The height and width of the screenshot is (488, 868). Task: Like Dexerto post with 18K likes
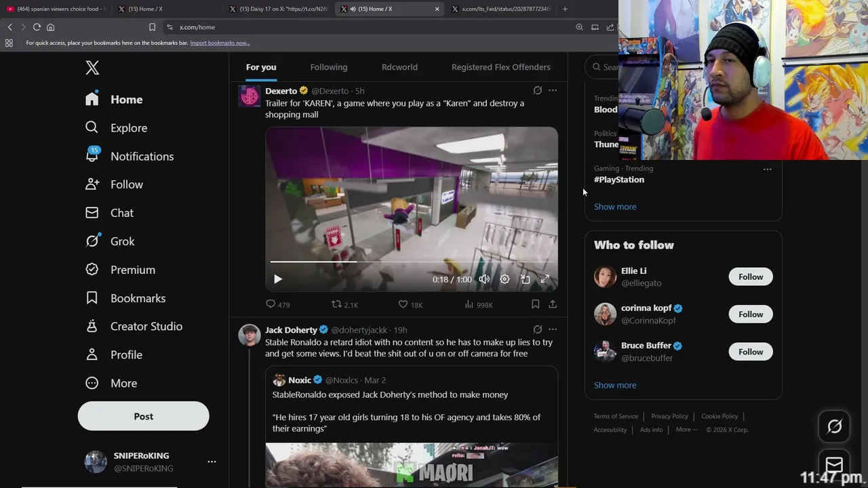(x=410, y=304)
